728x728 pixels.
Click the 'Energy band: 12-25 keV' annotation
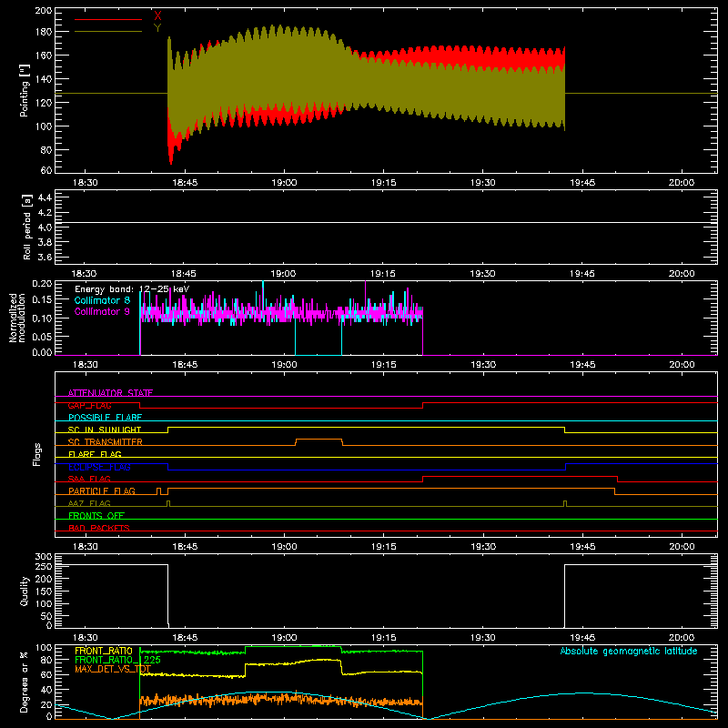click(x=132, y=289)
